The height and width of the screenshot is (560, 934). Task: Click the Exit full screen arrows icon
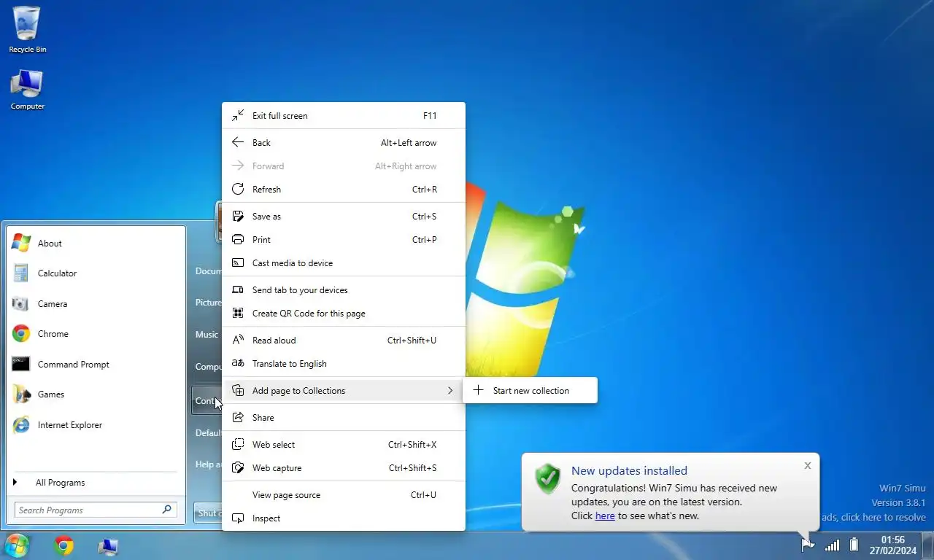[x=238, y=116]
